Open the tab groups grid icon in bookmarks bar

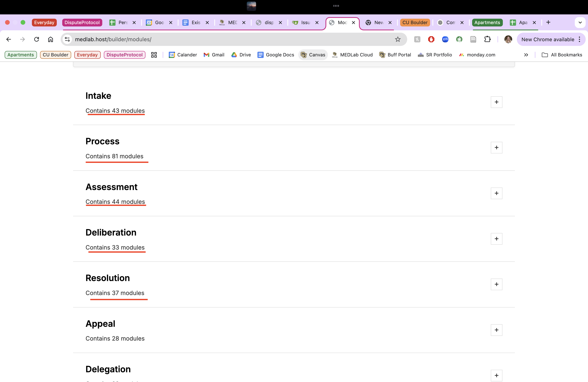[x=154, y=55]
